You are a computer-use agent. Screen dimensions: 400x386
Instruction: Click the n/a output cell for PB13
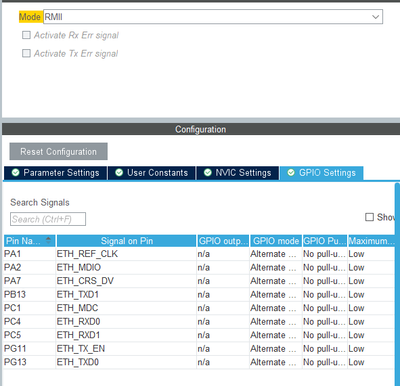[x=223, y=295]
